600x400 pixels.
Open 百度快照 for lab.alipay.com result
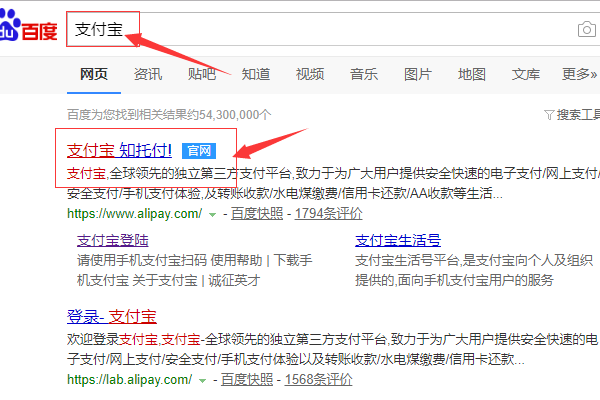pos(247,380)
